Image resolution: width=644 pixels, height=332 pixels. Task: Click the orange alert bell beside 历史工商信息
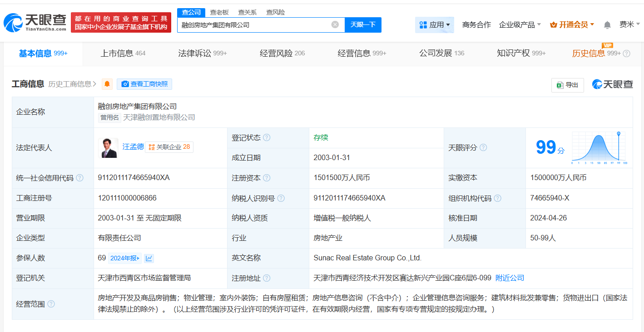(x=107, y=84)
